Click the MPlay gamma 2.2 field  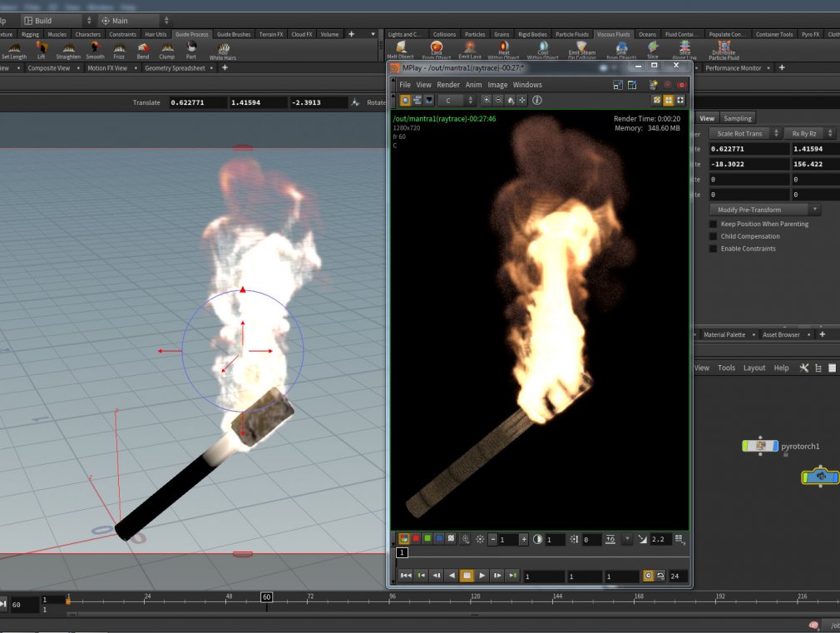click(x=660, y=539)
